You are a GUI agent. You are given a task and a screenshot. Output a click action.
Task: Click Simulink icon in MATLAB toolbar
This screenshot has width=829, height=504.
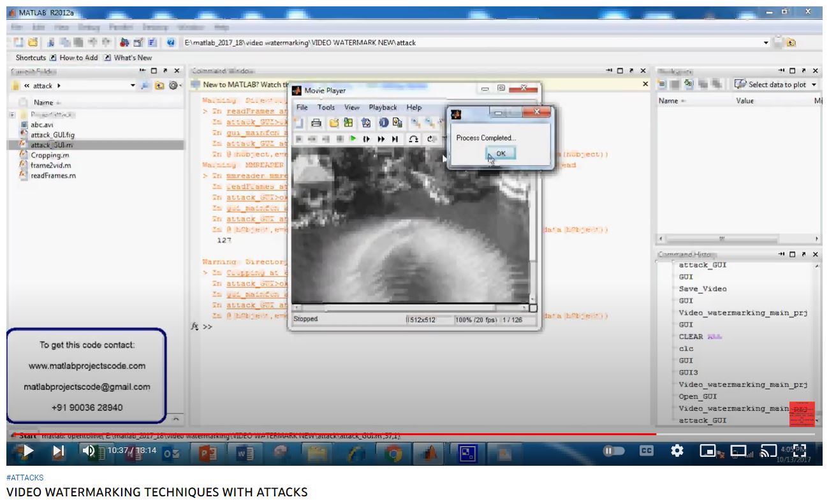point(126,43)
